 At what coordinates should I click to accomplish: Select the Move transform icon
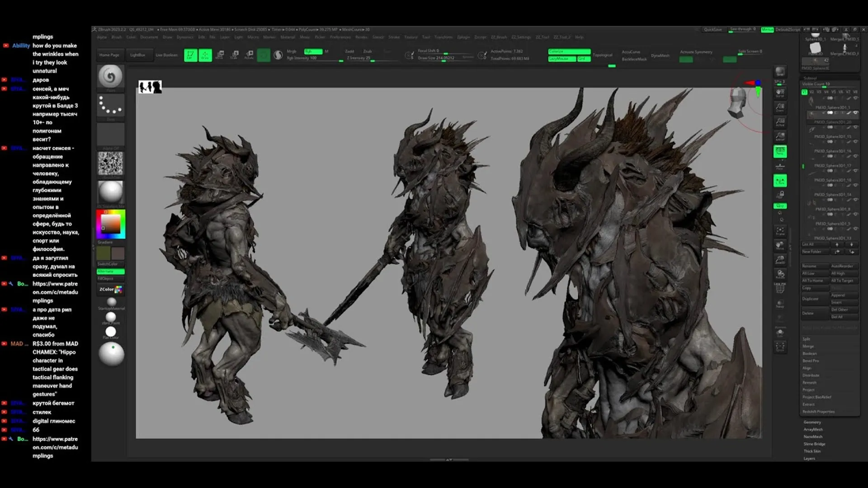point(220,55)
